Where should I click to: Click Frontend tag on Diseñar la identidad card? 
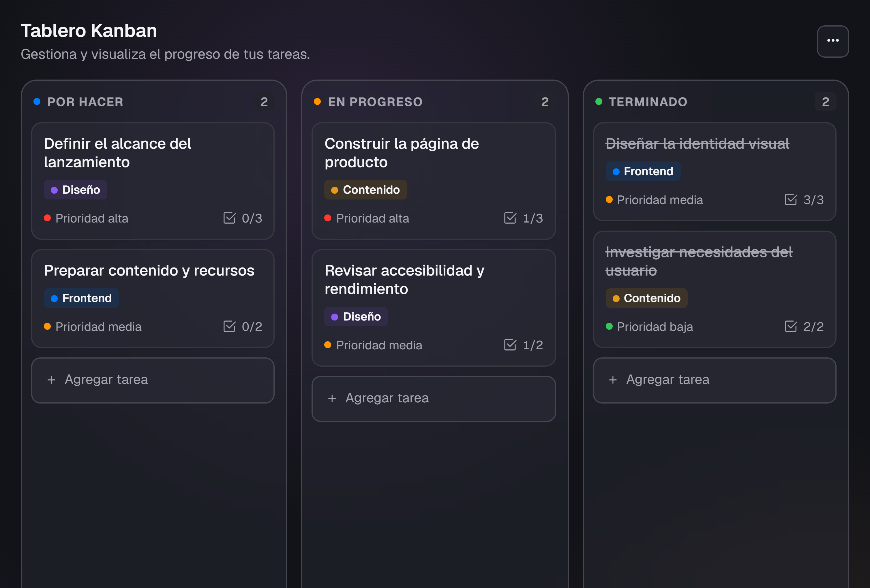[x=643, y=171]
